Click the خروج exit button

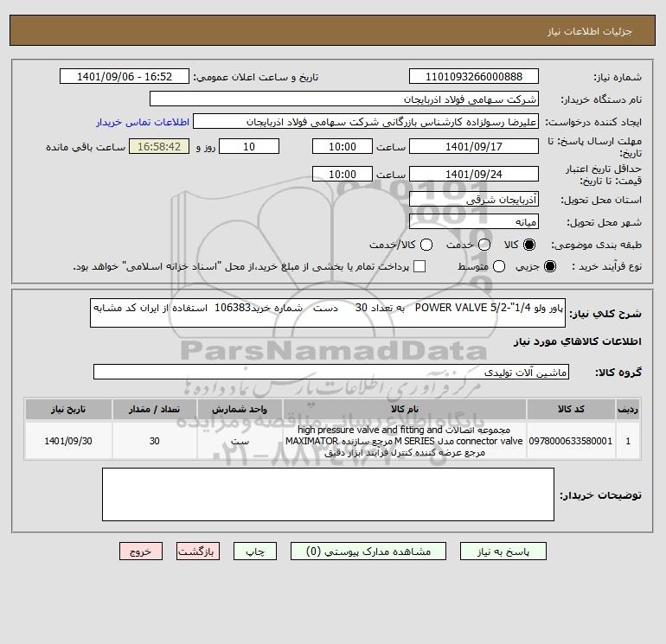(141, 552)
